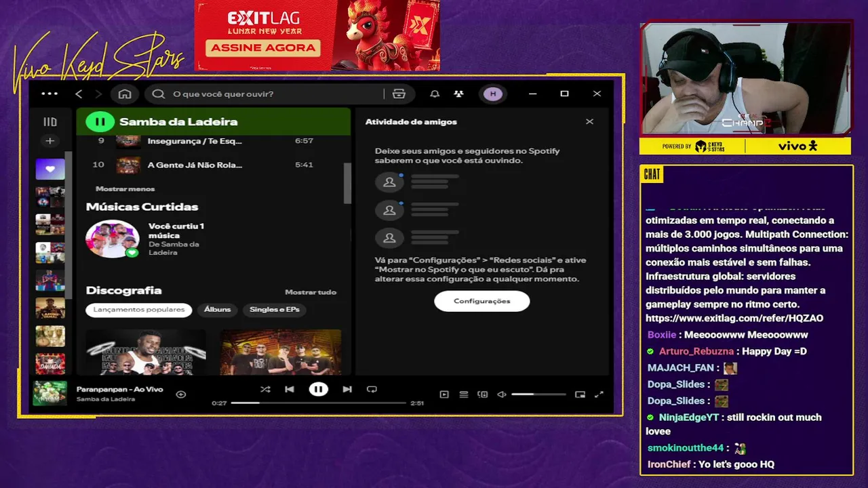Click the username 'Arturo_Rebuzna' in chat
Image resolution: width=868 pixels, height=488 pixels.
(696, 351)
